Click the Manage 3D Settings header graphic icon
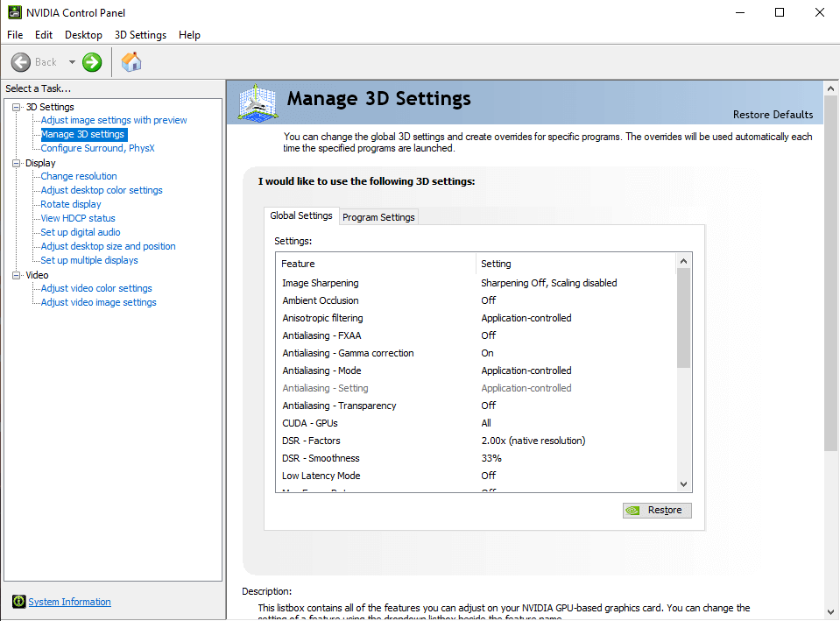 pos(257,102)
